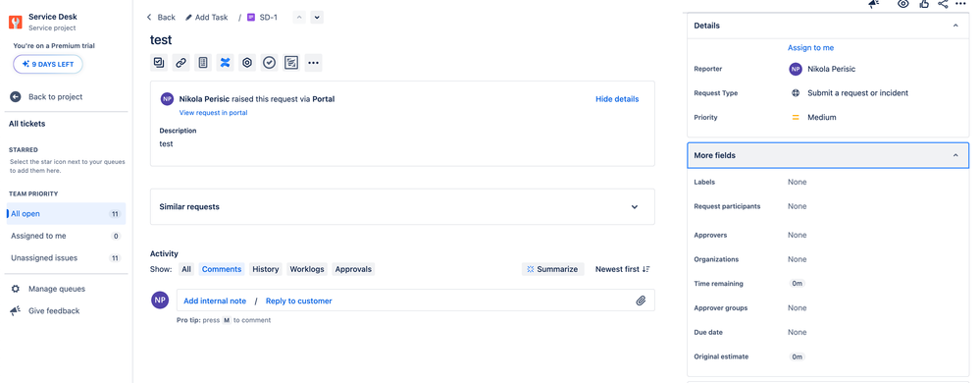Click the top-right feedback megaphone icon

coord(874,4)
